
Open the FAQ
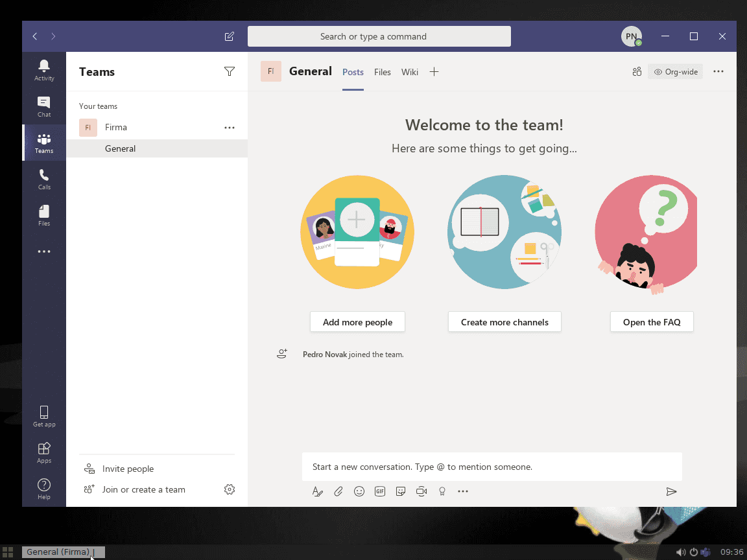pos(652,321)
